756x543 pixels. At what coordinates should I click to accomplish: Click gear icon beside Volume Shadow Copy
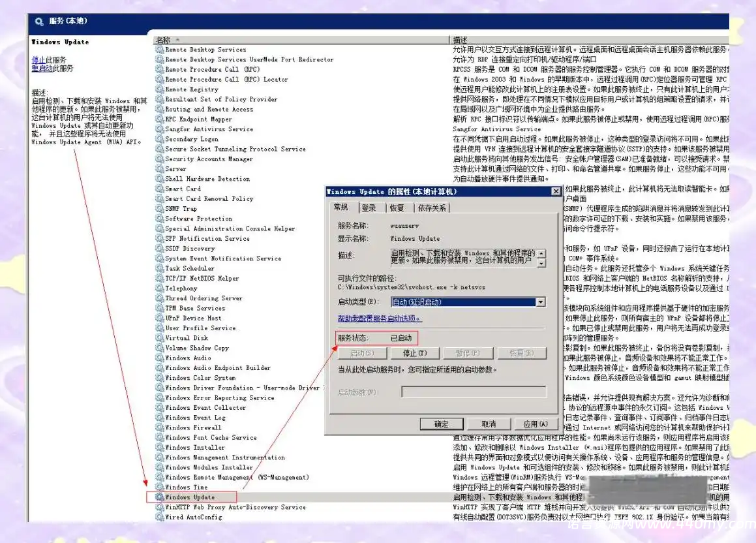159,348
